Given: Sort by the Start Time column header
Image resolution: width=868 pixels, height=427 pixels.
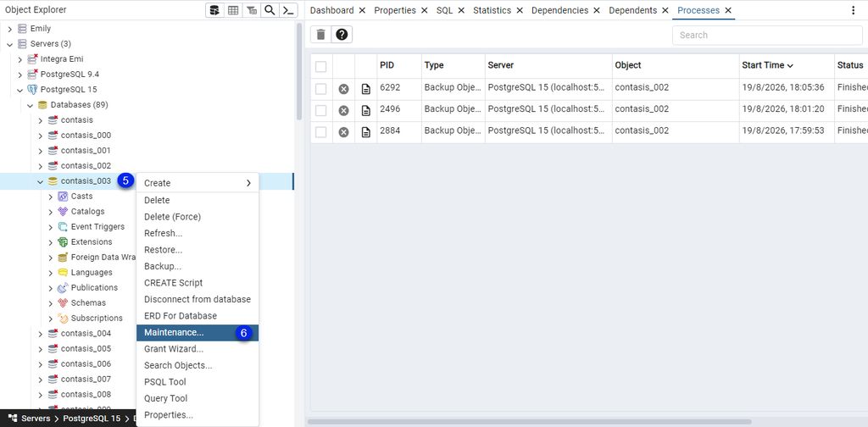Looking at the screenshot, I should (x=786, y=65).
